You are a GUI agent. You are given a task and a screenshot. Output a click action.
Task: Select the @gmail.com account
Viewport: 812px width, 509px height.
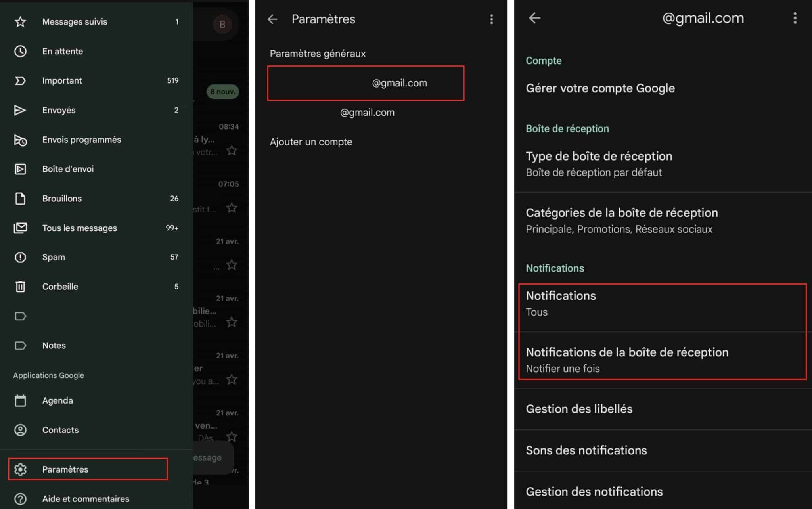tap(368, 83)
